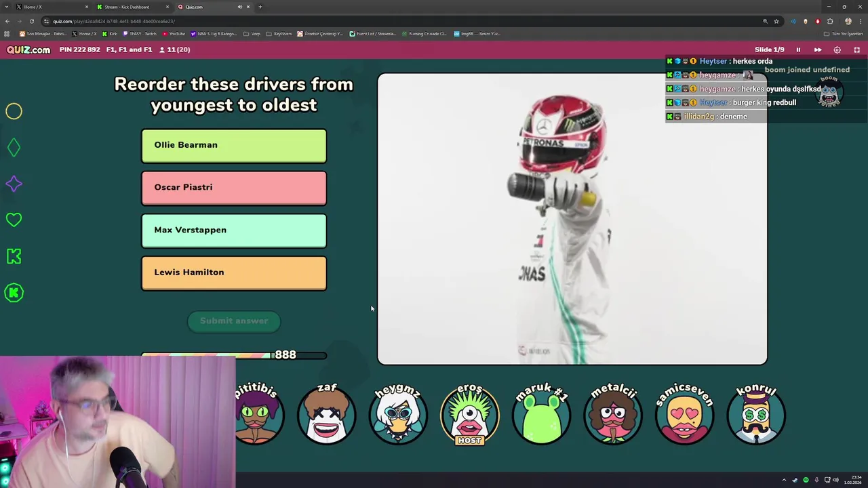Select the green diamond shape icon
Image resolution: width=868 pixels, height=488 pixels.
tap(14, 147)
